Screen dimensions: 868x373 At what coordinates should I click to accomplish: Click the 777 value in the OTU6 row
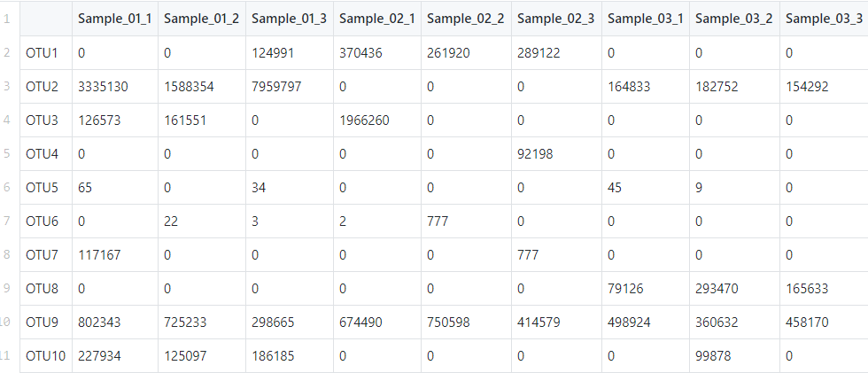coord(466,221)
